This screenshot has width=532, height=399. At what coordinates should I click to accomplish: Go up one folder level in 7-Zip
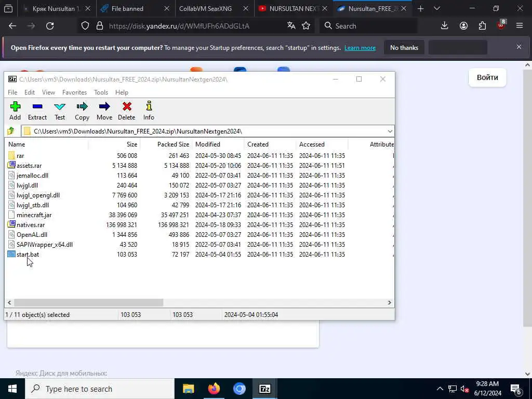tap(11, 131)
